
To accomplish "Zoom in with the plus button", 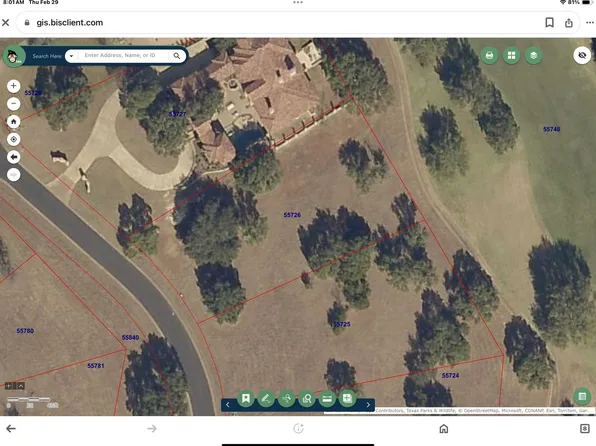I will (14, 86).
